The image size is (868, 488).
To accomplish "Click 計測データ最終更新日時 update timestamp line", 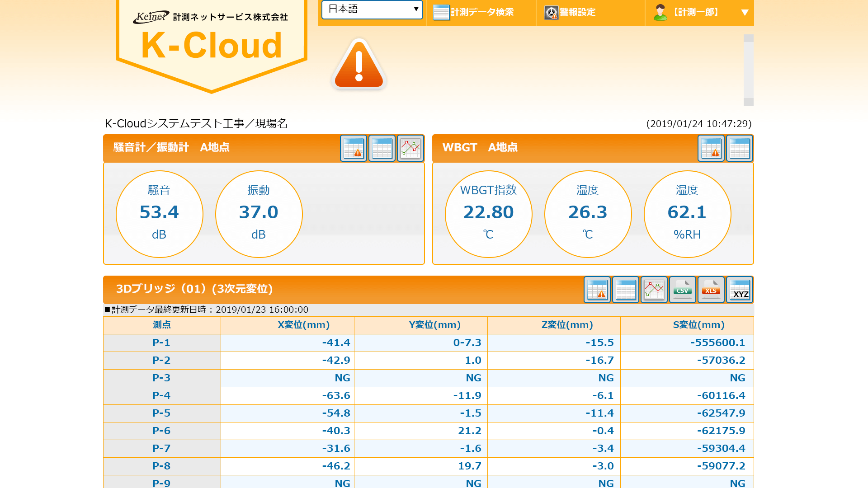I will coord(206,310).
